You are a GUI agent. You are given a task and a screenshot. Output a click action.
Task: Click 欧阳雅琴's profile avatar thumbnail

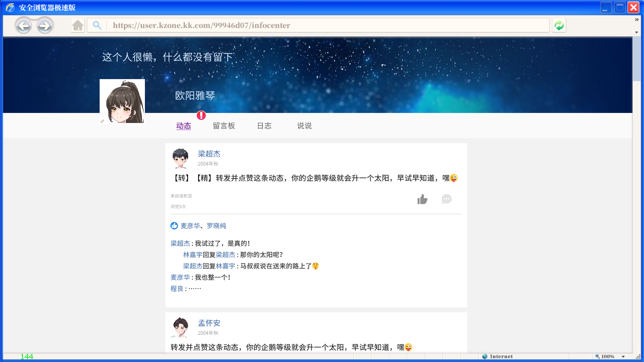(x=122, y=101)
